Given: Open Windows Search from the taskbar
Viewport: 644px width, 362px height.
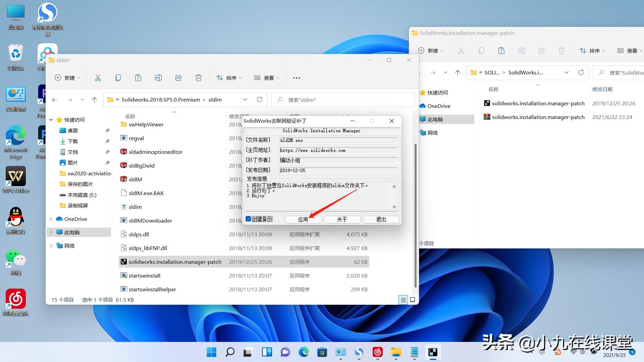Looking at the screenshot, I should (229, 352).
